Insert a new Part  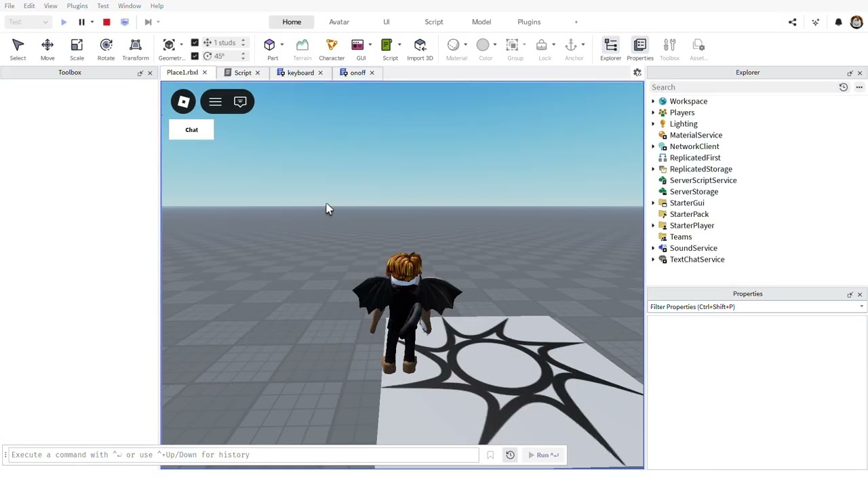coord(270,49)
